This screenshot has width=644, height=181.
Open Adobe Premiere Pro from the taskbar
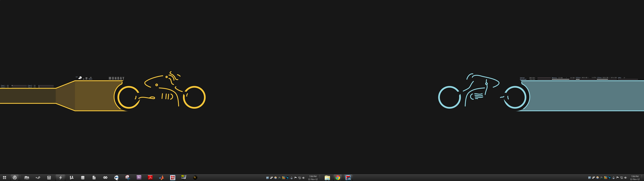(139, 177)
